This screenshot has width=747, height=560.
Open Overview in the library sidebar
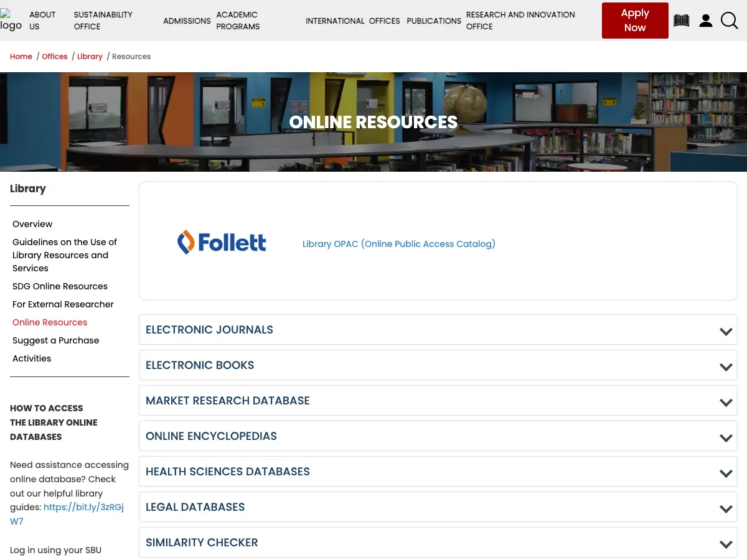(x=32, y=224)
